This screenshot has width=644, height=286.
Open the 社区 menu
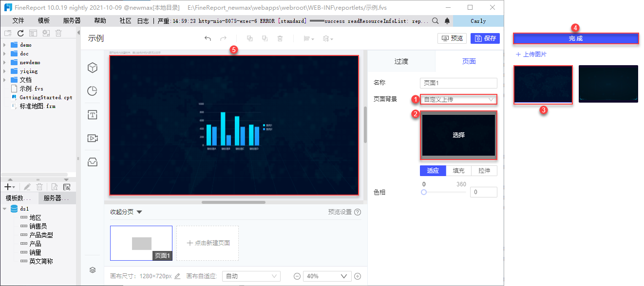(x=125, y=21)
